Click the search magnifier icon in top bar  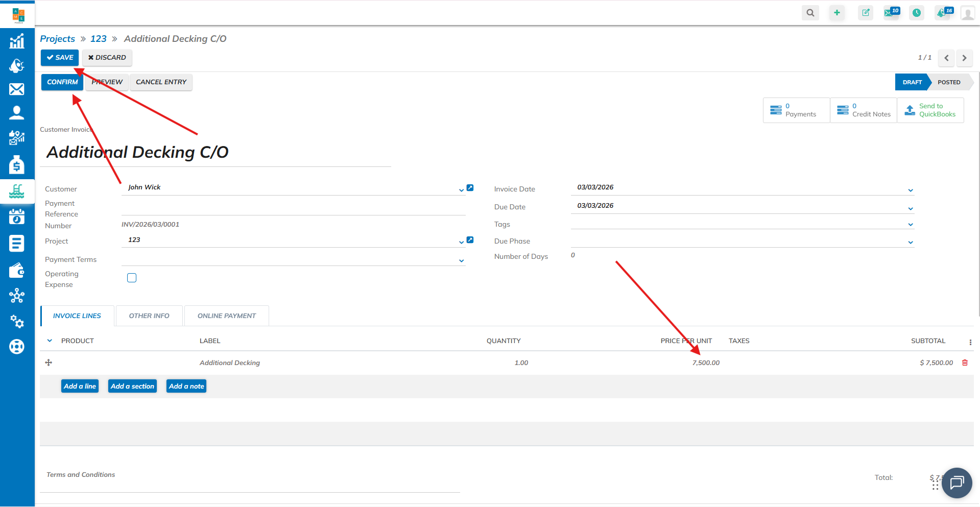point(810,13)
